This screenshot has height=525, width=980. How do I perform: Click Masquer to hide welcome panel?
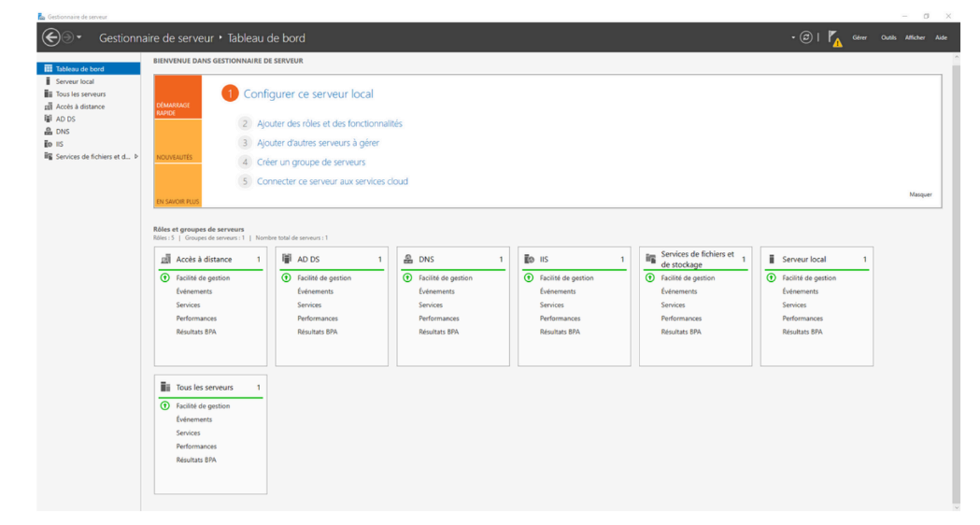click(919, 194)
